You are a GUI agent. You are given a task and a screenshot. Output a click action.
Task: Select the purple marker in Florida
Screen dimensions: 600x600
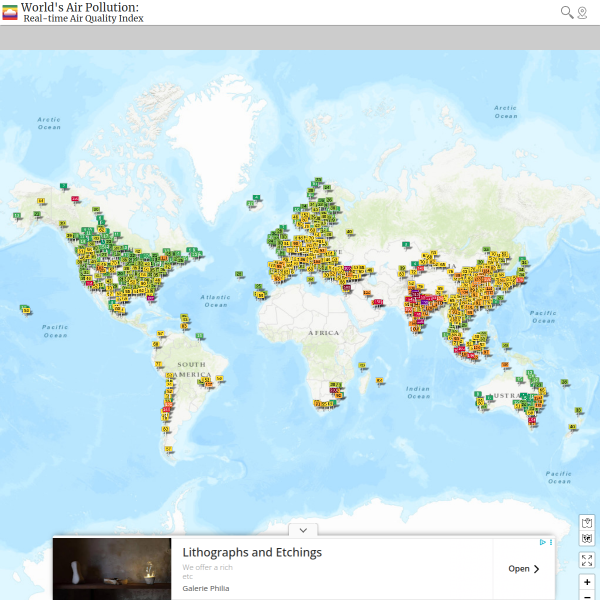[x=151, y=298]
